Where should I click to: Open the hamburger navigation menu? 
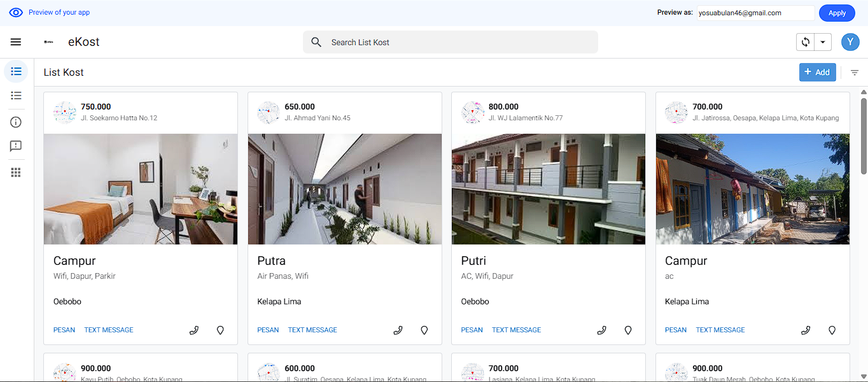click(16, 42)
